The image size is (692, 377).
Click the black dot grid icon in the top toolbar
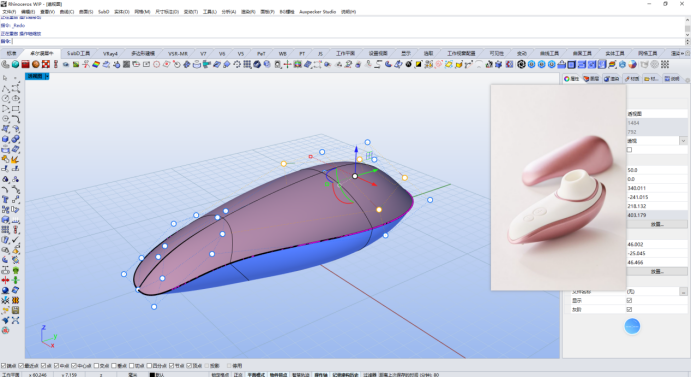click(x=247, y=64)
